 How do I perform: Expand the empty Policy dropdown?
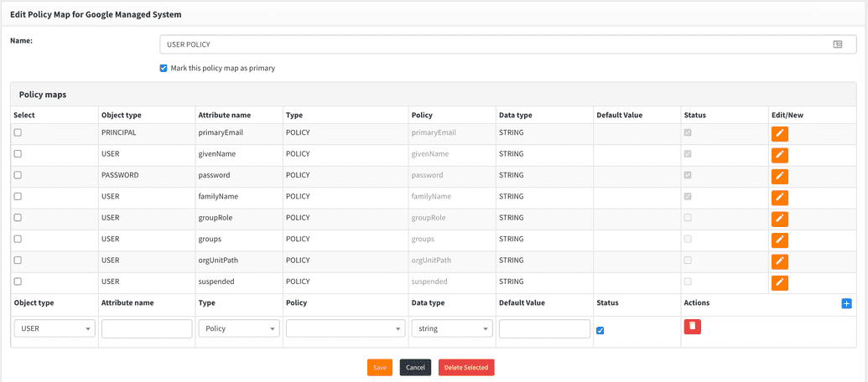coord(346,329)
